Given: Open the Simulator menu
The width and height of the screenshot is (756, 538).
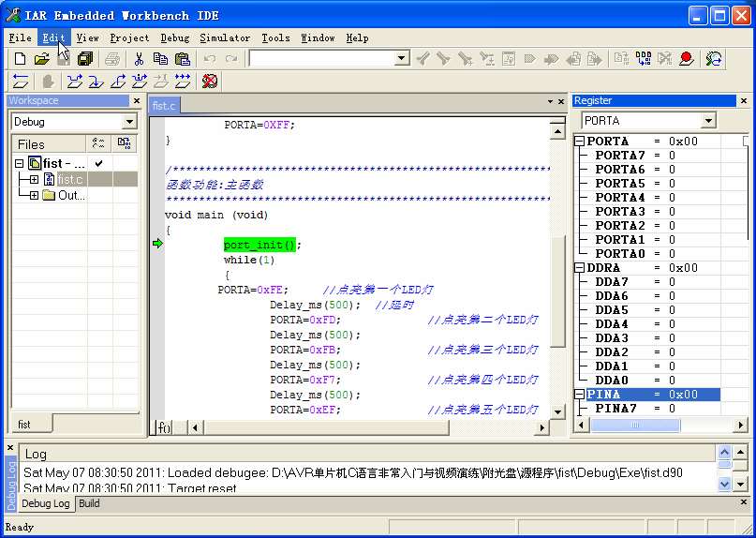Looking at the screenshot, I should (224, 38).
